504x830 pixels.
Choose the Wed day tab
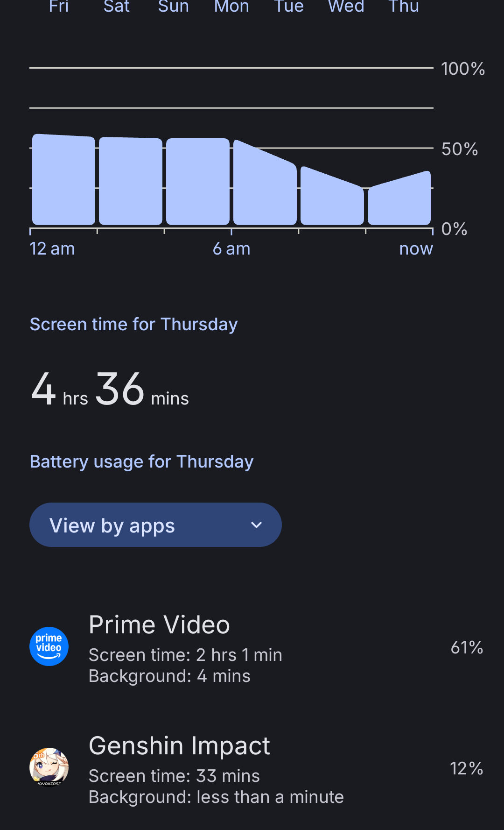point(346,7)
